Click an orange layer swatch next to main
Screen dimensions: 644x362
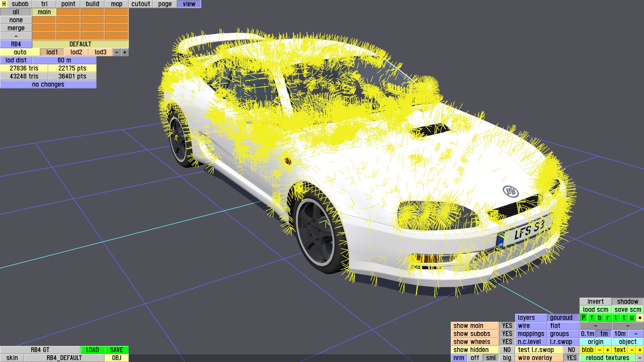[68, 12]
